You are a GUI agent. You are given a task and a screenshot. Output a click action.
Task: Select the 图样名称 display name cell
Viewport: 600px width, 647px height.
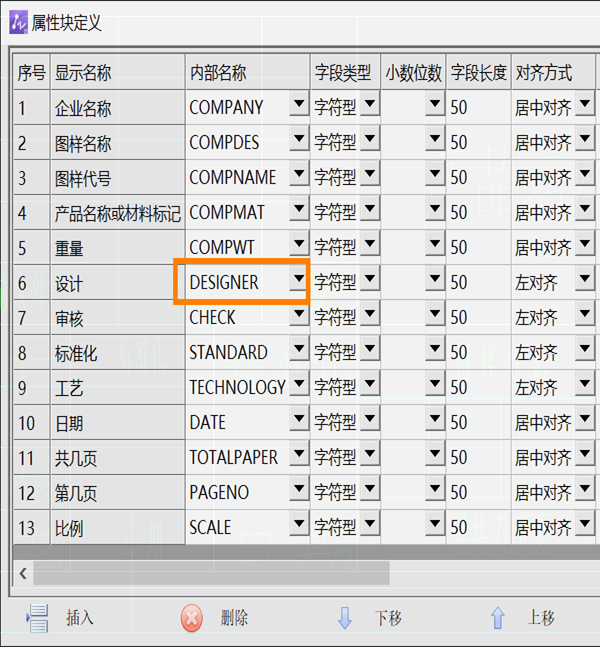tap(118, 143)
